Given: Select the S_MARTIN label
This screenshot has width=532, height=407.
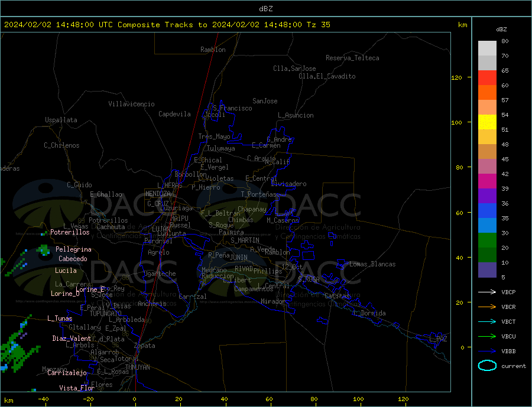Looking at the screenshot, I should coord(245,240).
